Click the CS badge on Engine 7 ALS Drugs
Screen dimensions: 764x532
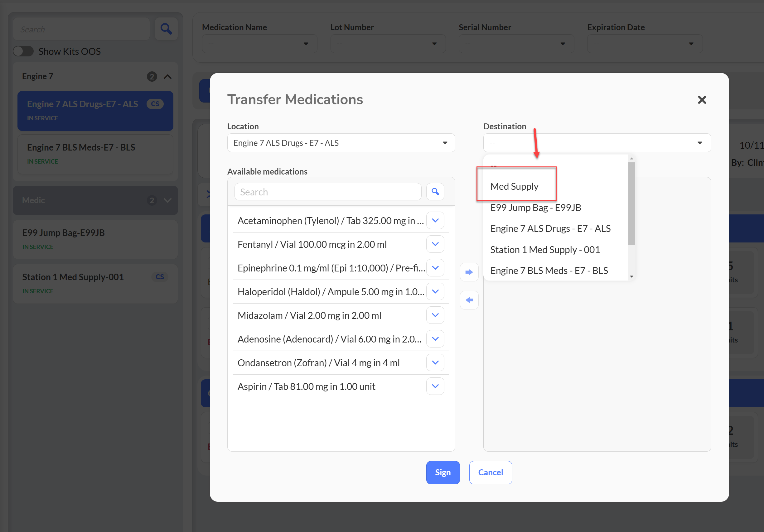(155, 104)
